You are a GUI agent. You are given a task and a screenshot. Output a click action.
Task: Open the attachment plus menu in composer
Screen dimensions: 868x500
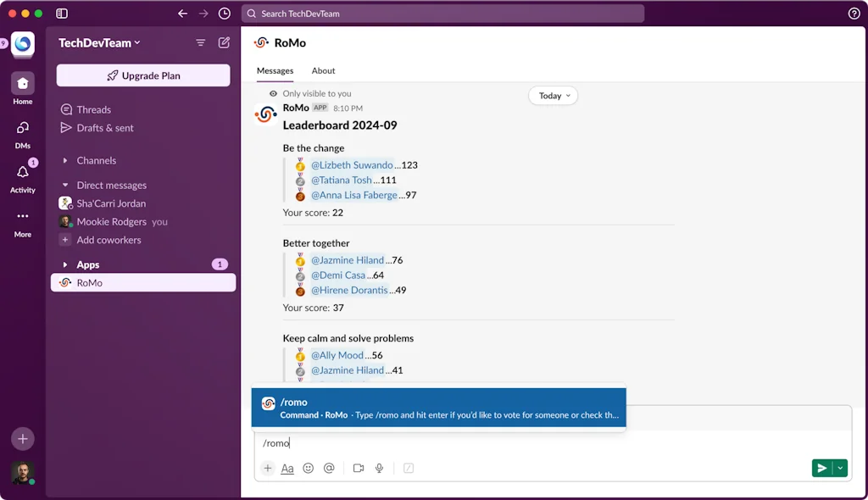point(268,468)
